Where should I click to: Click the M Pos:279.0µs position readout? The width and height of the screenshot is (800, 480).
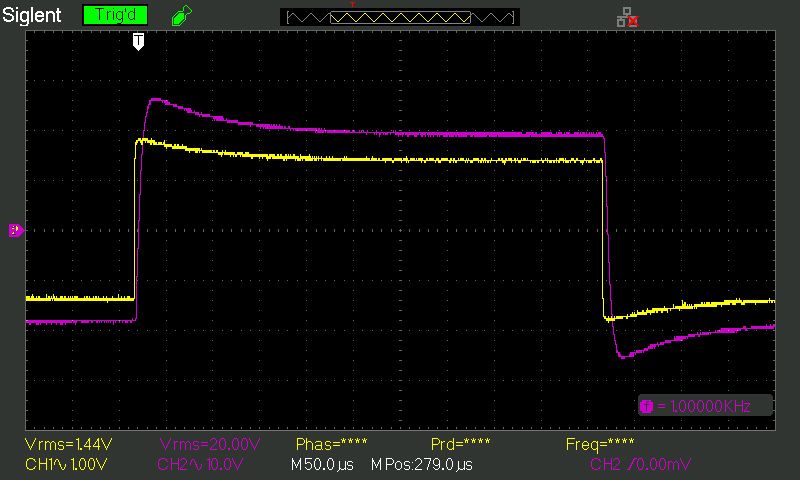click(x=421, y=465)
